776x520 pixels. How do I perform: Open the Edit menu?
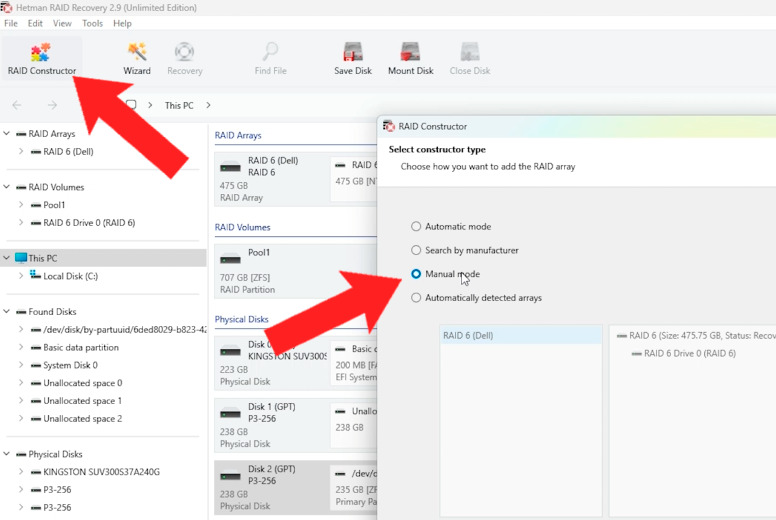pyautogui.click(x=35, y=23)
